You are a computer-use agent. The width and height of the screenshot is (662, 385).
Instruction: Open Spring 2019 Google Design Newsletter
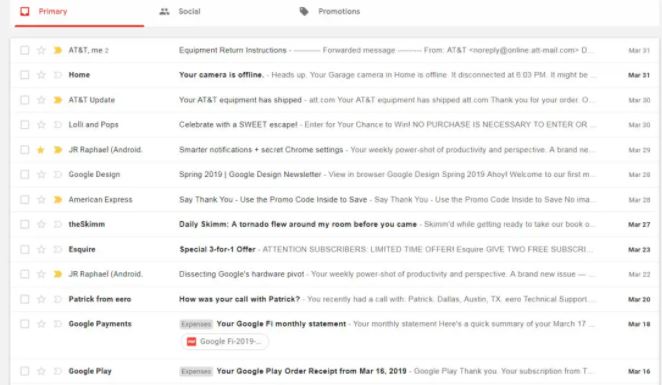click(250, 174)
